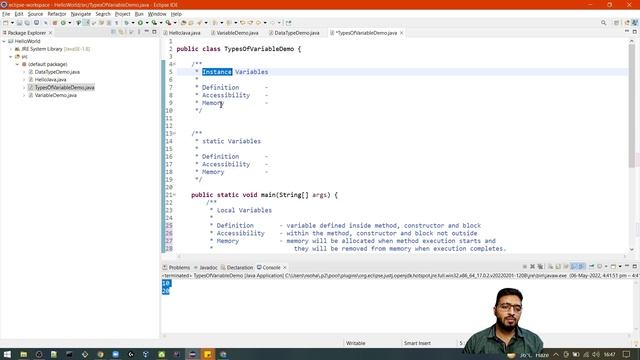Screen dimensions: 640x360
Task: Click the Search icon at toolbar right
Action: pos(603,23)
